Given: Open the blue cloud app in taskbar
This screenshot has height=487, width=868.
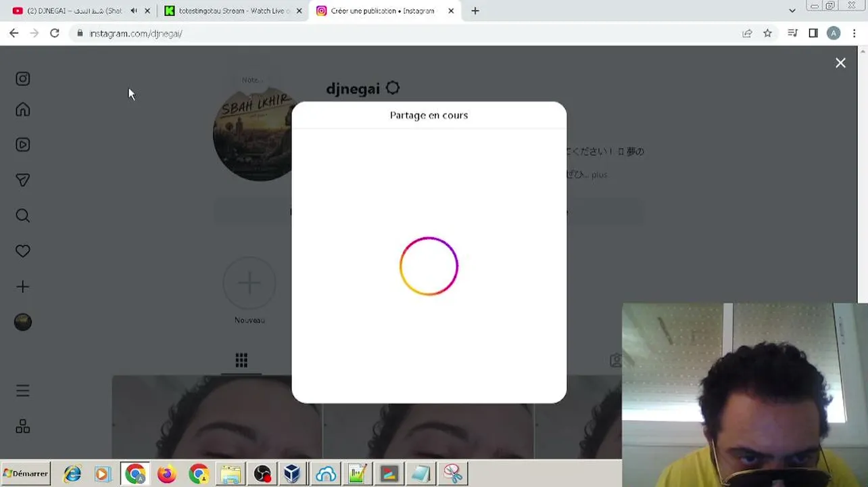Looking at the screenshot, I should [325, 474].
